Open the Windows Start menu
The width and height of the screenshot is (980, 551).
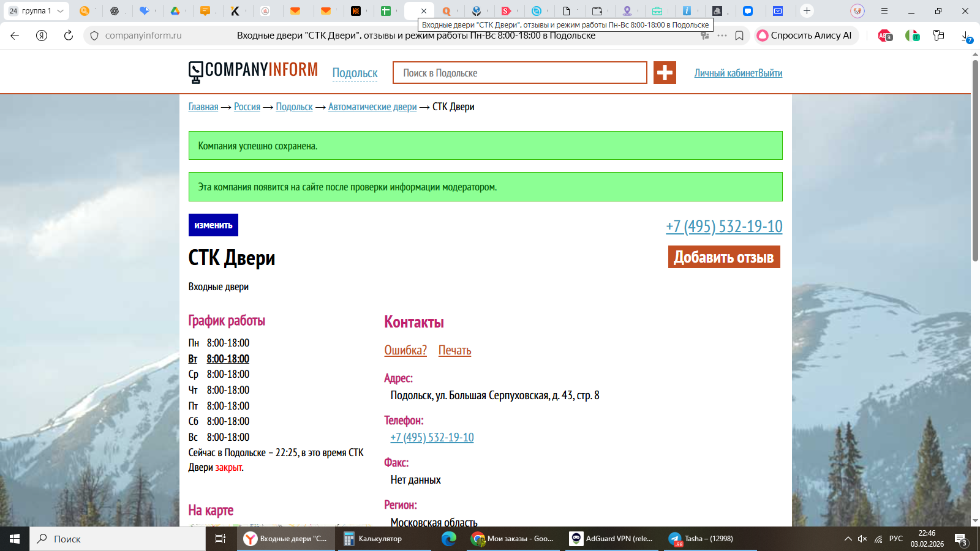tap(15, 539)
